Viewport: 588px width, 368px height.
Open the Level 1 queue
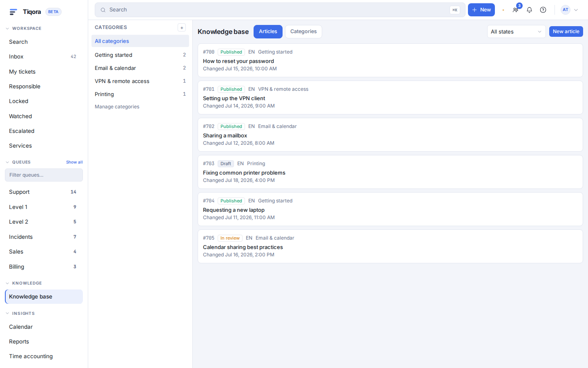(44, 207)
